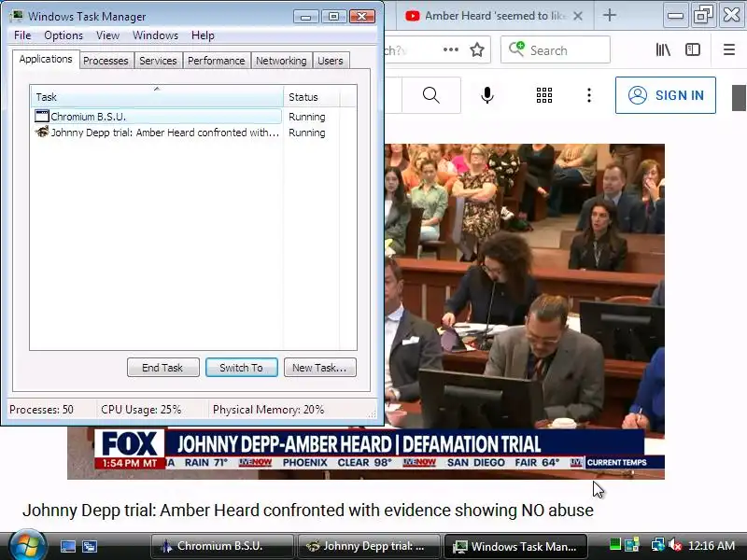Click the muted volume tray icon
This screenshot has width=747, height=560.
pos(675,545)
